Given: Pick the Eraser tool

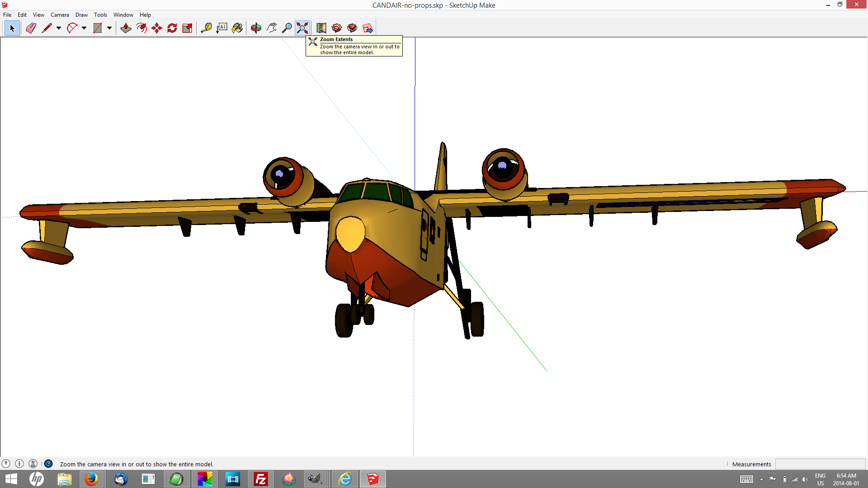Looking at the screenshot, I should point(31,28).
